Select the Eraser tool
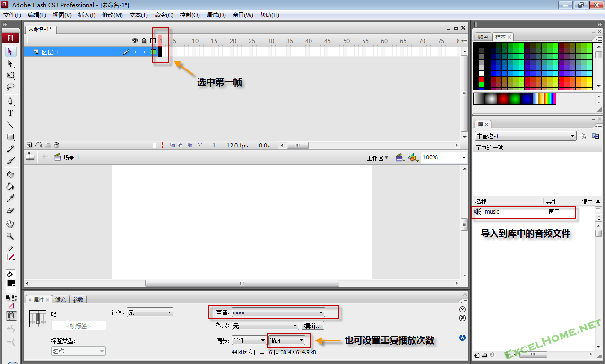Viewport: 605px width, 364px height. tap(10, 210)
